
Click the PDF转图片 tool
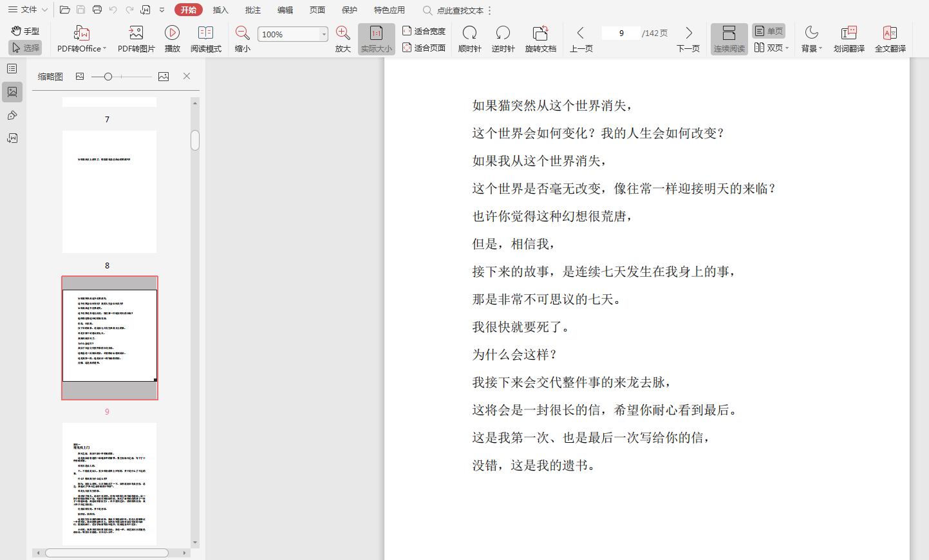(x=136, y=39)
